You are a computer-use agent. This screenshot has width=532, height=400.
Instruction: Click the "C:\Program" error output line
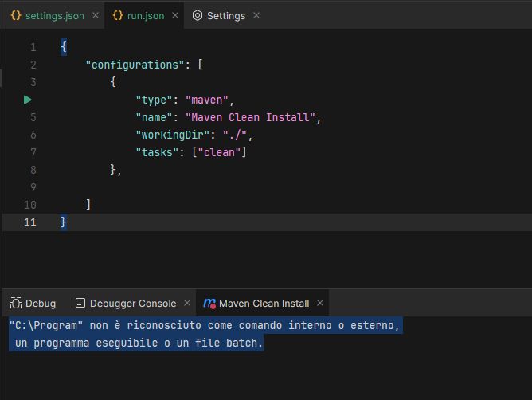tap(205, 325)
